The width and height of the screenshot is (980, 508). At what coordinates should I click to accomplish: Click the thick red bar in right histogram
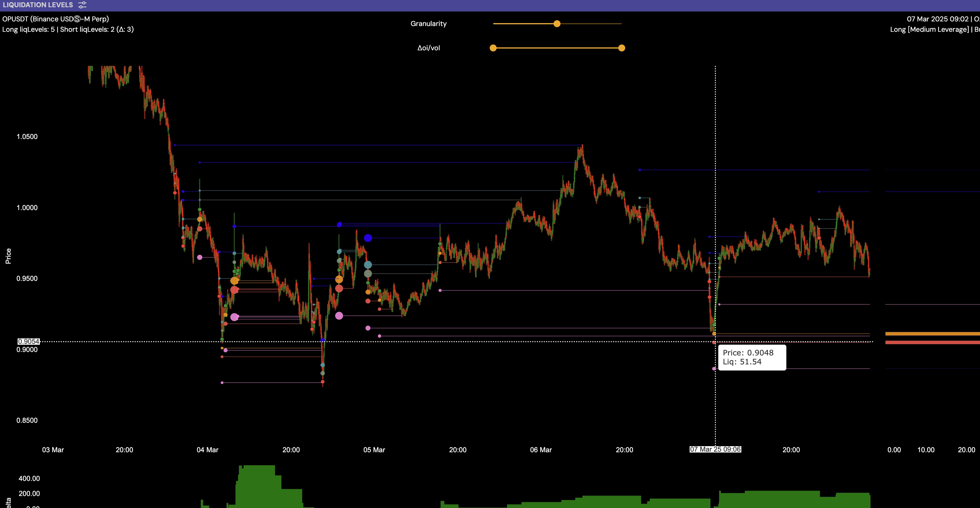click(932, 342)
